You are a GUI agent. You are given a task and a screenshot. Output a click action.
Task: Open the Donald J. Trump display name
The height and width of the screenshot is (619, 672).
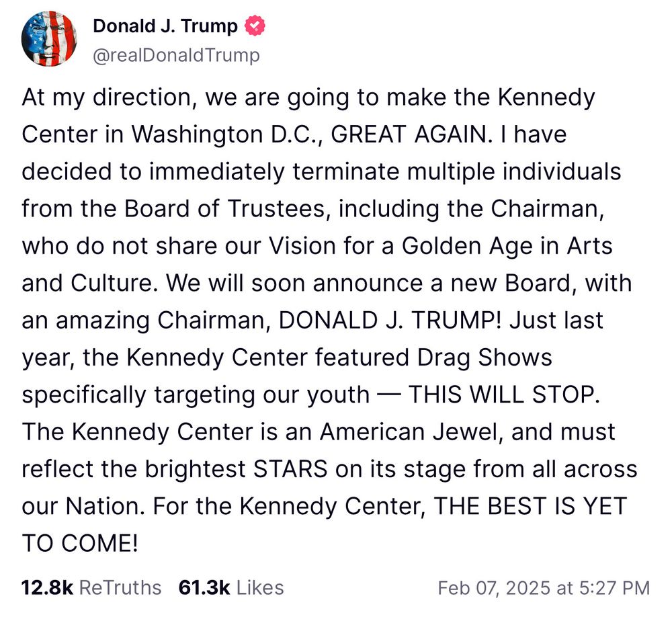[165, 27]
